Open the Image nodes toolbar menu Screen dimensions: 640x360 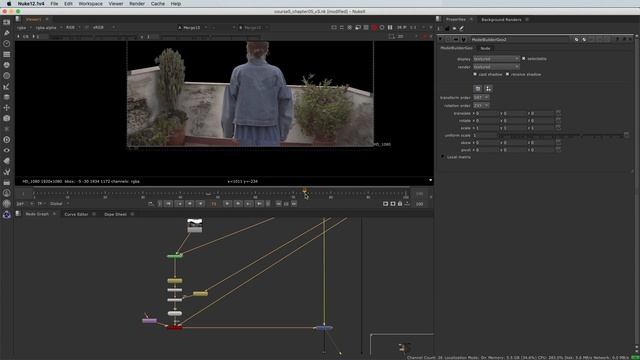click(x=7, y=22)
